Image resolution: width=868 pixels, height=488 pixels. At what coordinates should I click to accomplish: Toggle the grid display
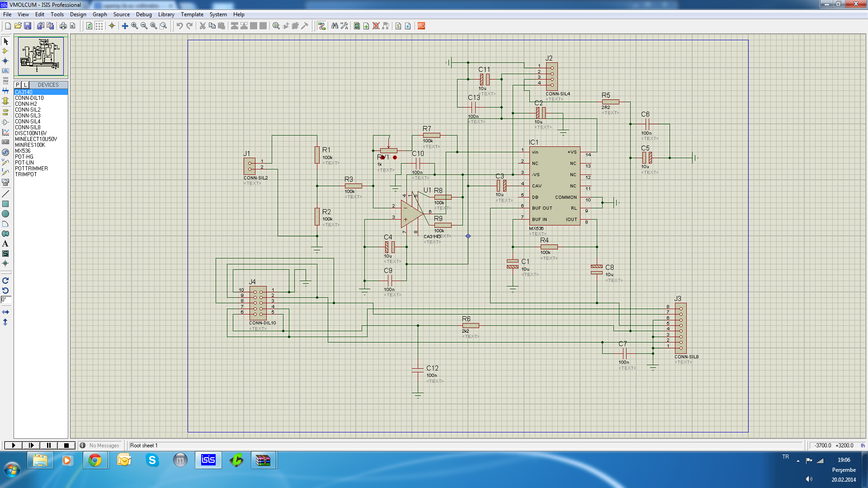[x=99, y=26]
